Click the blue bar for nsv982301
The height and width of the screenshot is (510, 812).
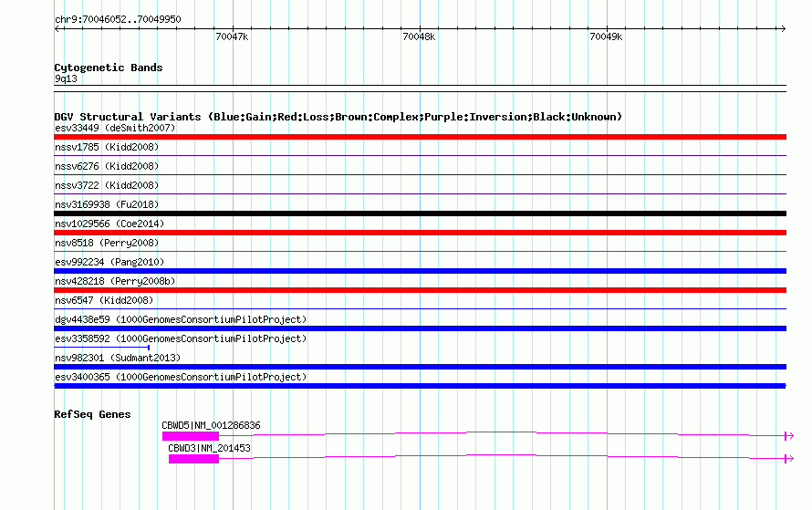pos(420,367)
